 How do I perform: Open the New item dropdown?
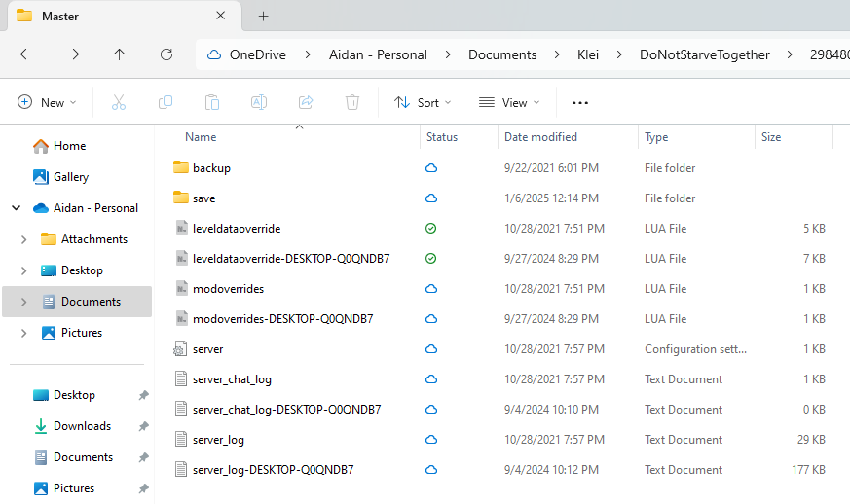[47, 102]
